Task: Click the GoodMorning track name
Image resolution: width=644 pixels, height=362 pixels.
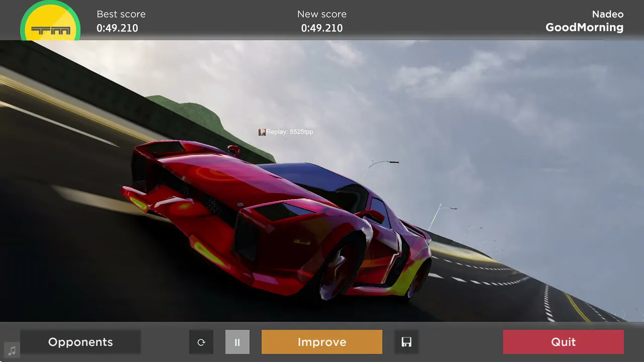Action: click(585, 28)
